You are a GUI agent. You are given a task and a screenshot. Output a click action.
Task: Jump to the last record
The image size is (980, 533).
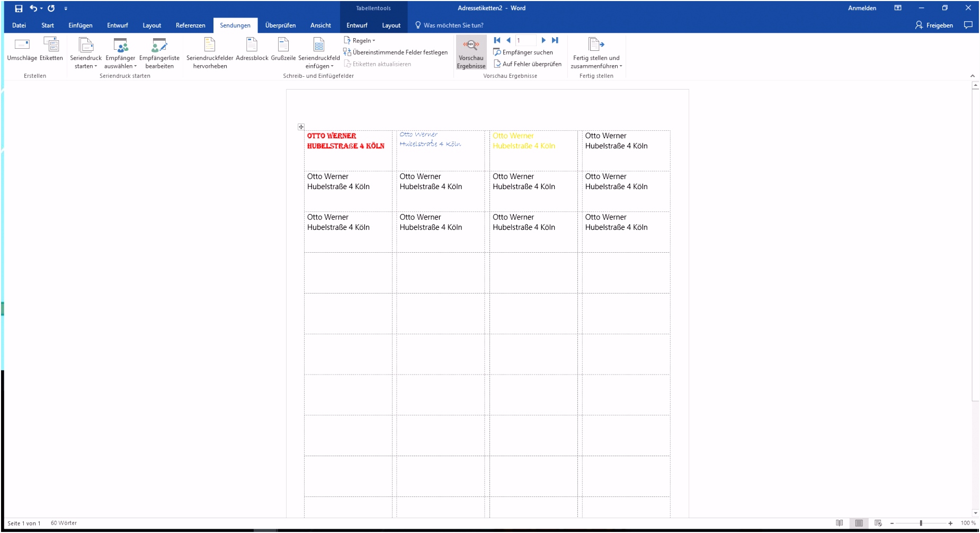pyautogui.click(x=555, y=40)
